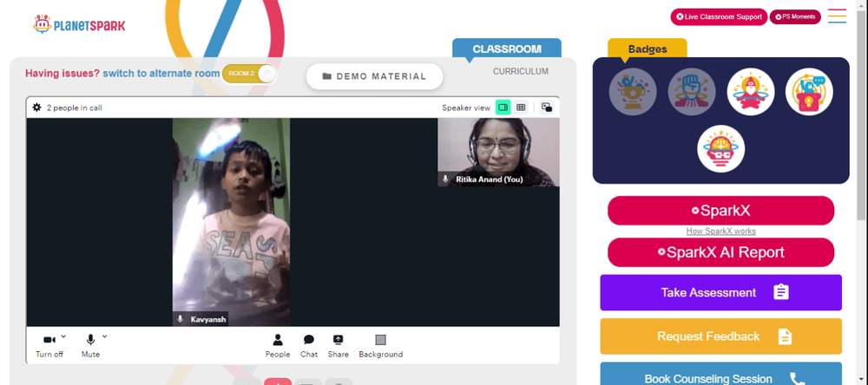Image resolution: width=868 pixels, height=385 pixels.
Task: Click Ritika Anand's microphone status icon
Action: pos(445,179)
